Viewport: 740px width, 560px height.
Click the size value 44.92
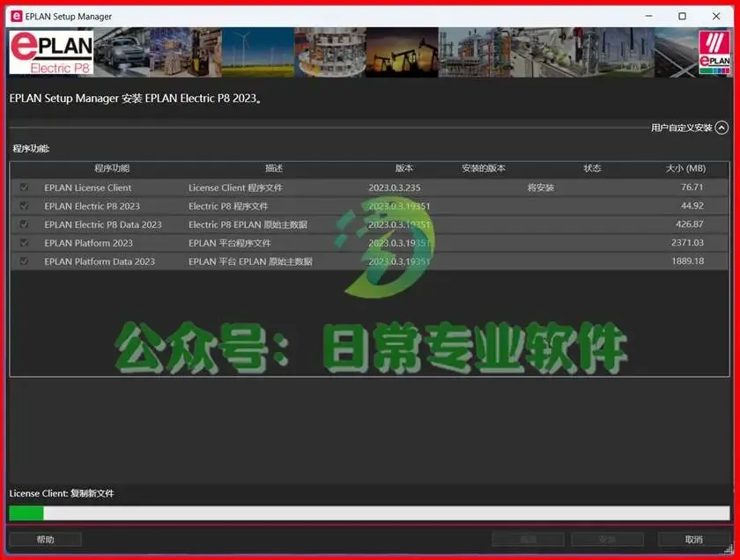point(692,206)
